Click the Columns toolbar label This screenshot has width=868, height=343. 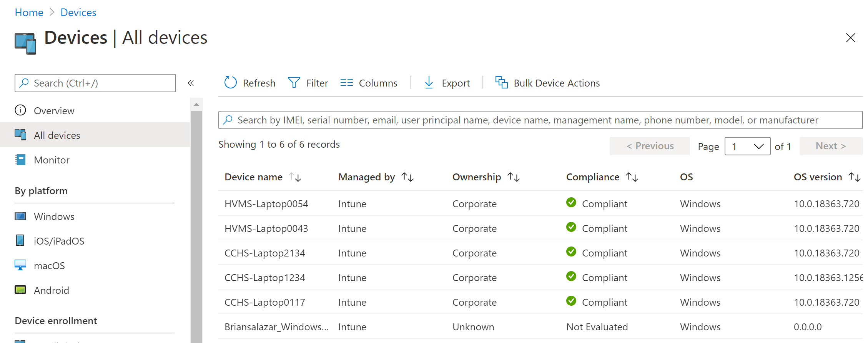click(378, 83)
